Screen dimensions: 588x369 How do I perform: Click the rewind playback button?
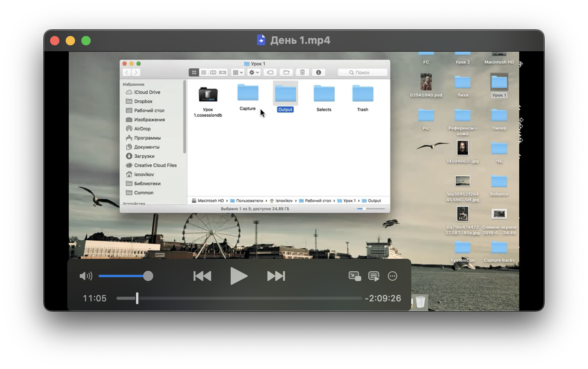[202, 276]
